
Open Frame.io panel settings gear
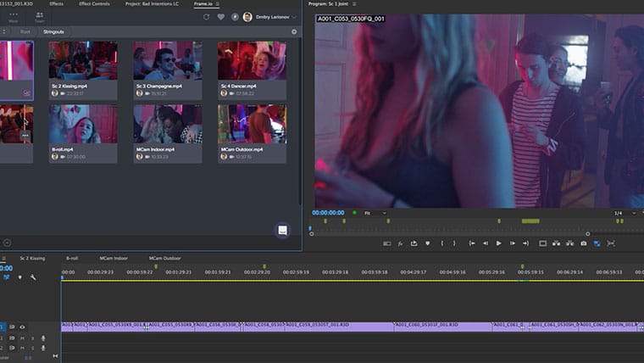[x=294, y=31]
